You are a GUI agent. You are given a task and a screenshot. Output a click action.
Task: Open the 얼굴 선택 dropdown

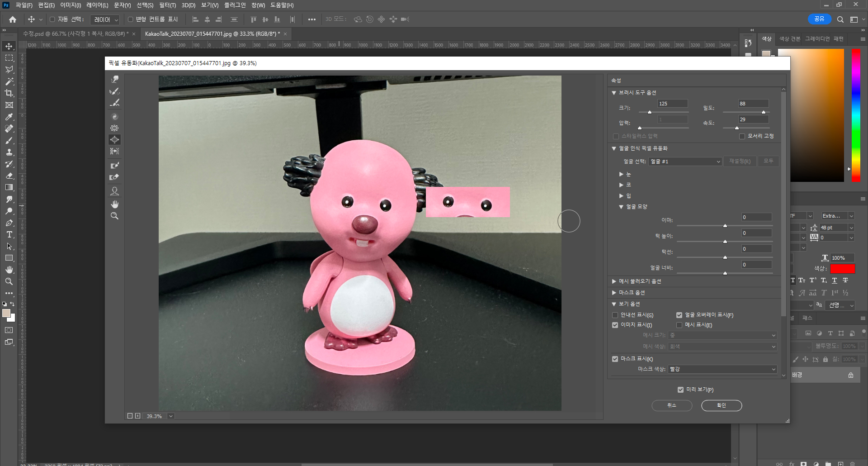click(685, 162)
